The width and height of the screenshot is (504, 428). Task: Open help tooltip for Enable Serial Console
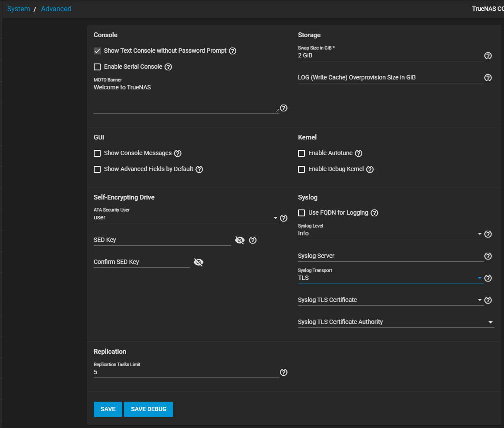pos(168,67)
